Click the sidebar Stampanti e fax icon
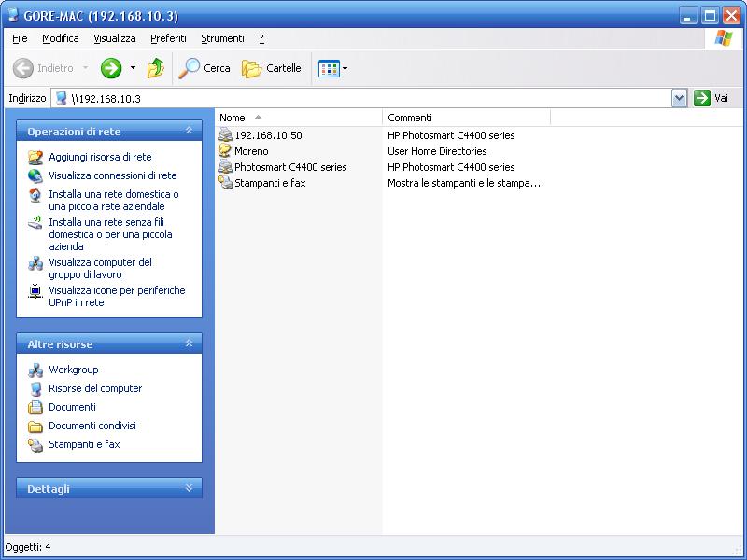The width and height of the screenshot is (747, 560). [x=35, y=445]
